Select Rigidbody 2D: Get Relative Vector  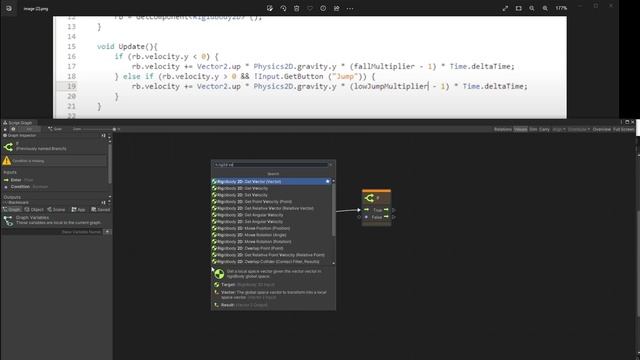click(x=271, y=208)
